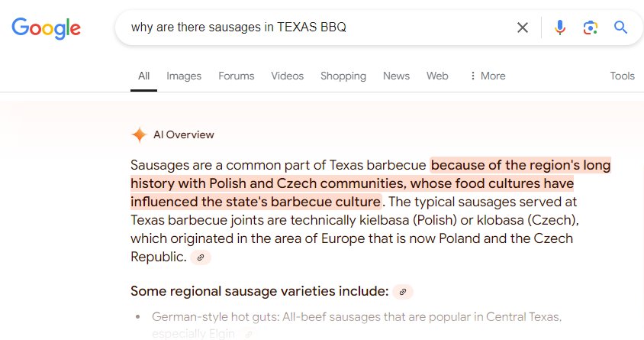This screenshot has width=644, height=340.
Task: Click the magnifying glass search button
Action: [x=620, y=28]
